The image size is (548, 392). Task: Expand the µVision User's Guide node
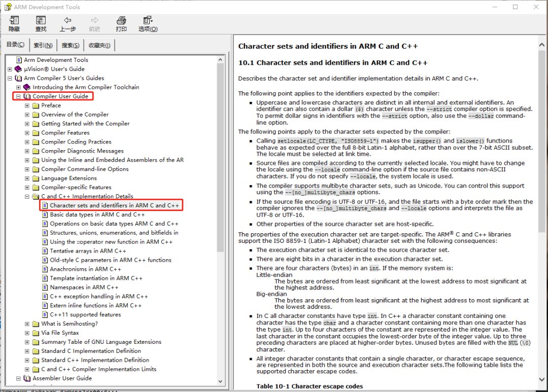10,69
